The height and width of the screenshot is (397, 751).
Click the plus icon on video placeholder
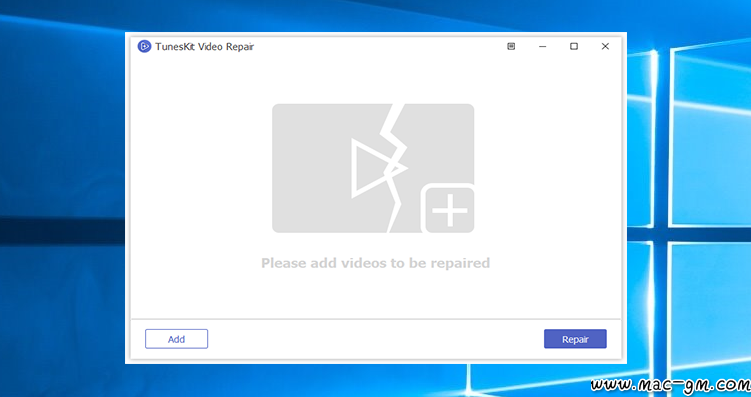click(449, 210)
